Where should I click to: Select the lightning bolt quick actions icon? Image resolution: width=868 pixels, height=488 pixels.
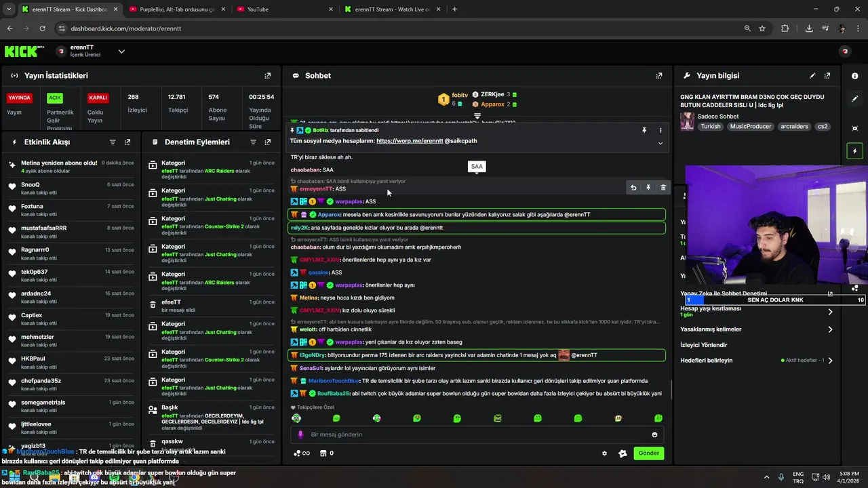click(854, 151)
